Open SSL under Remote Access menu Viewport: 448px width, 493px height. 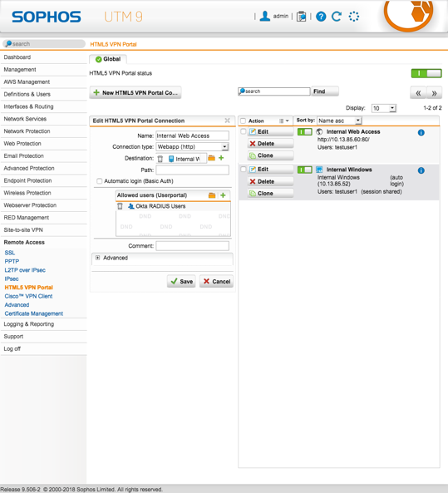[x=10, y=253]
